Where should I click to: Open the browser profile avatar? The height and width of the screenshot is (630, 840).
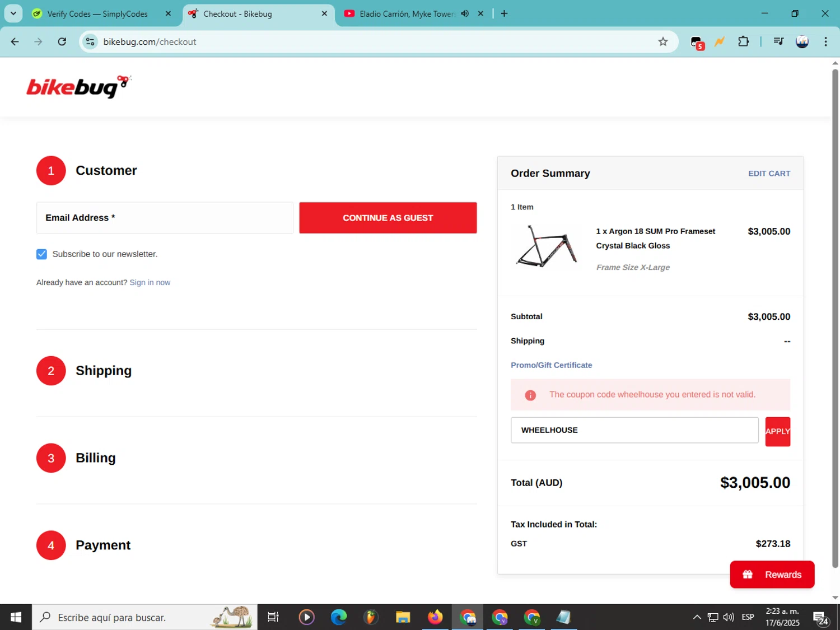click(802, 41)
